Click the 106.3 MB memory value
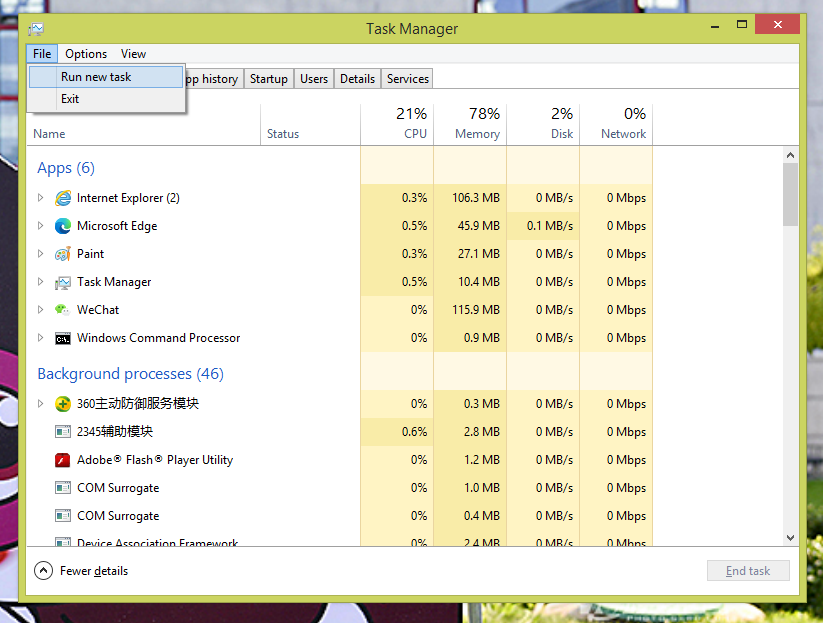The height and width of the screenshot is (623, 823). pyautogui.click(x=476, y=198)
